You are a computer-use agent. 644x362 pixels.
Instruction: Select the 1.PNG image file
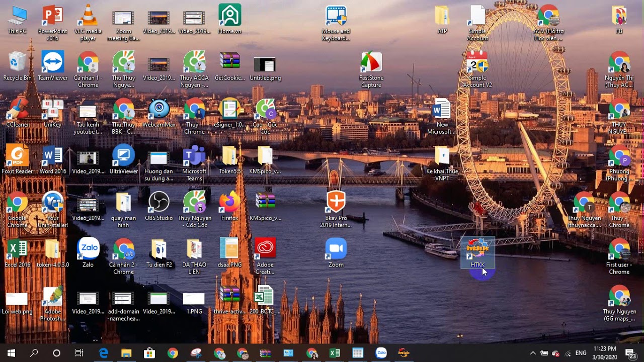click(194, 303)
